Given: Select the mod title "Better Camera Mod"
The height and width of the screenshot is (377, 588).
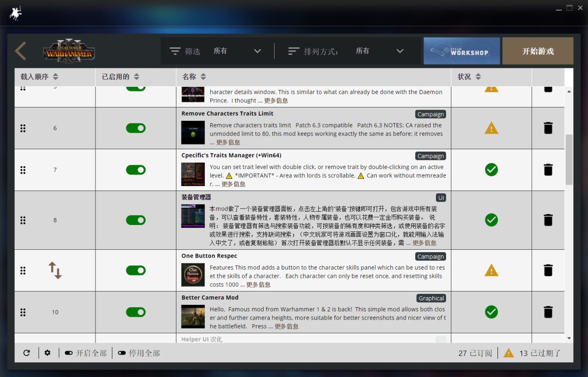Looking at the screenshot, I should tap(210, 298).
